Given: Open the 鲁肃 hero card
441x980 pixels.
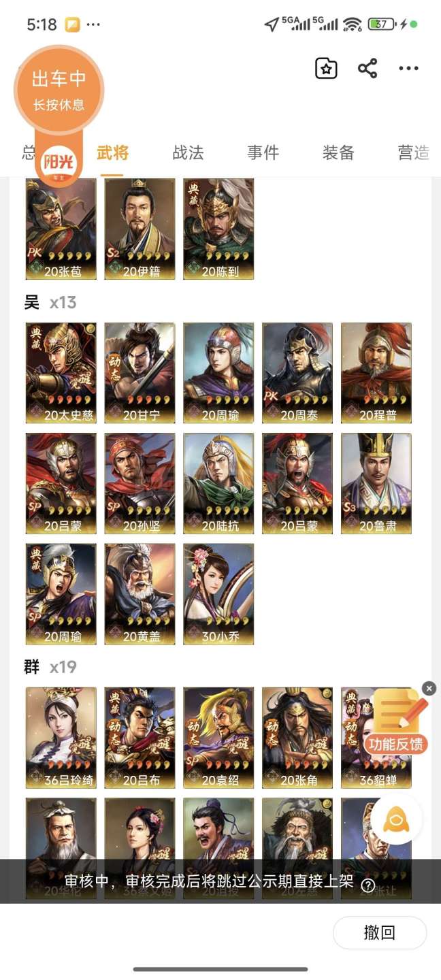Looking at the screenshot, I should pos(376,483).
